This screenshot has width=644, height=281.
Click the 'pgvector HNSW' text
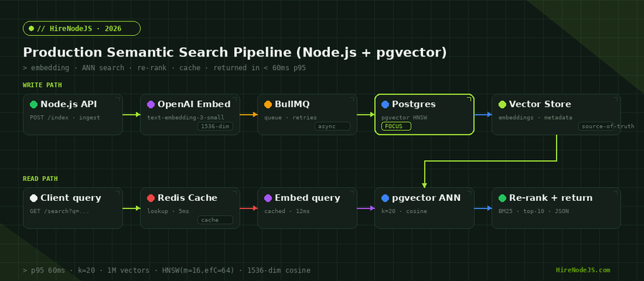[x=404, y=118]
